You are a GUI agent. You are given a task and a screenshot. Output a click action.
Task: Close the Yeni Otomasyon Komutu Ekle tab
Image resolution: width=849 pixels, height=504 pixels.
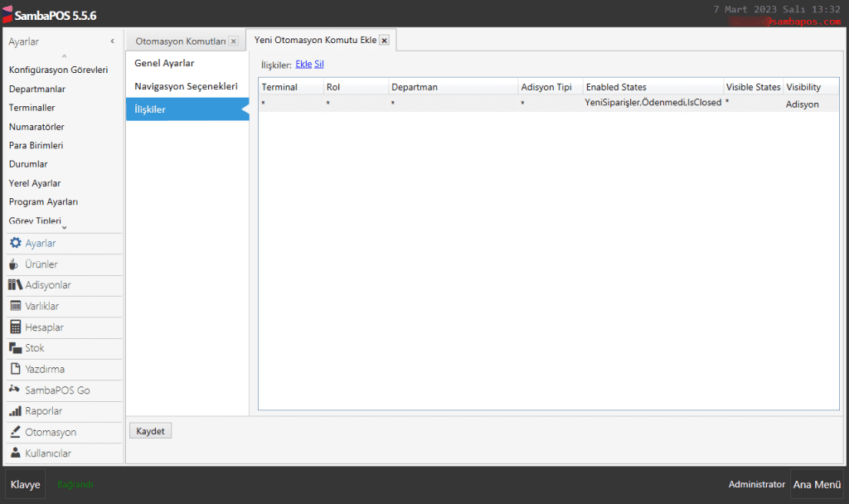pyautogui.click(x=384, y=41)
